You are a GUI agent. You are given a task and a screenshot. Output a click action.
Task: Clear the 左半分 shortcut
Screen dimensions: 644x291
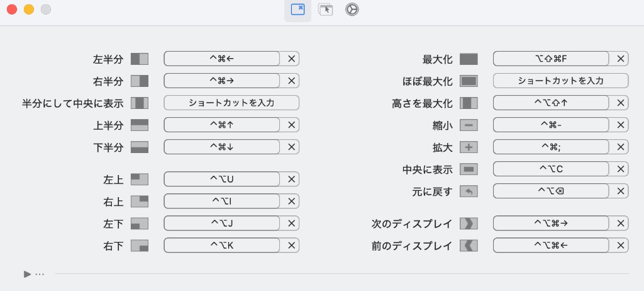coord(291,59)
